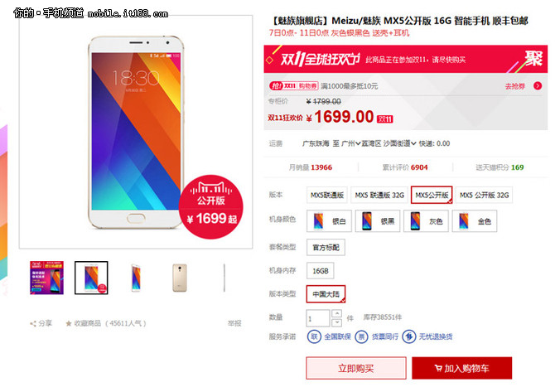The height and width of the screenshot is (392, 555).
Task: Click the star icon to favorite product
Action: point(69,323)
